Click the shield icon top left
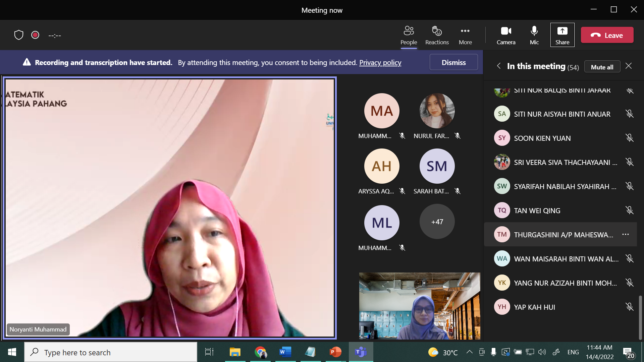Screen dimensions: 644x362 click(18, 35)
